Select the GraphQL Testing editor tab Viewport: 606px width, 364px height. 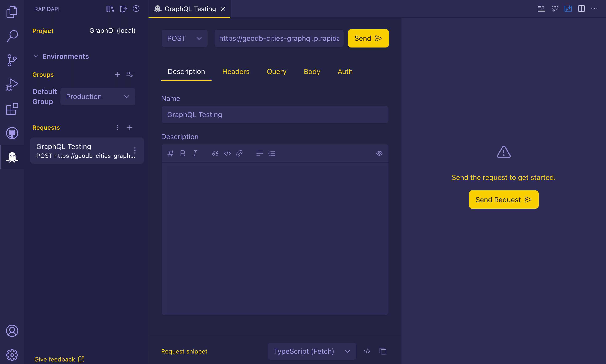190,9
